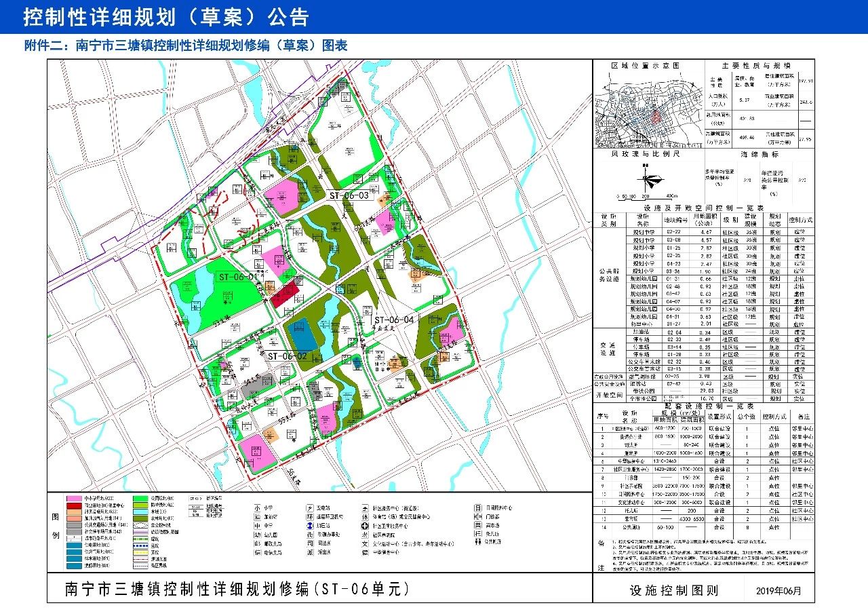Click the 派出所 legend icon
Viewport: 868px width, 614px height.
pyautogui.click(x=310, y=552)
